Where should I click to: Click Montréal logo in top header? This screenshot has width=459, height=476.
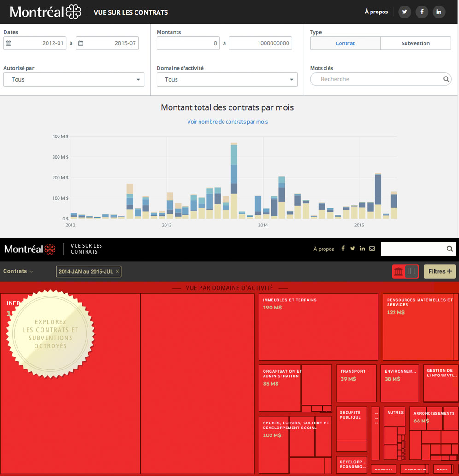(x=45, y=12)
